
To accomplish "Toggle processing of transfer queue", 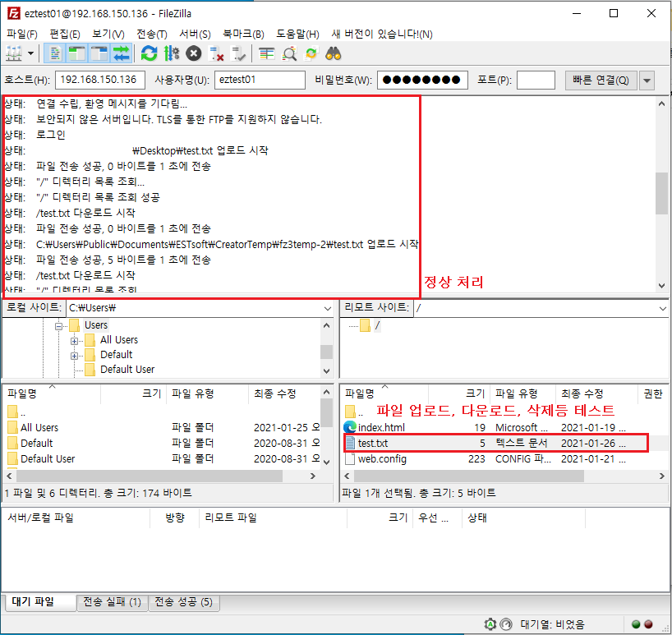I will pyautogui.click(x=172, y=54).
